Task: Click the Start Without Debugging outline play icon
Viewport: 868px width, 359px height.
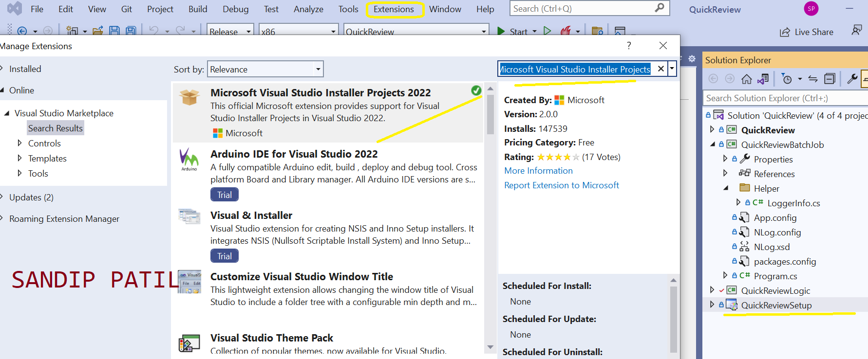Action: [547, 31]
